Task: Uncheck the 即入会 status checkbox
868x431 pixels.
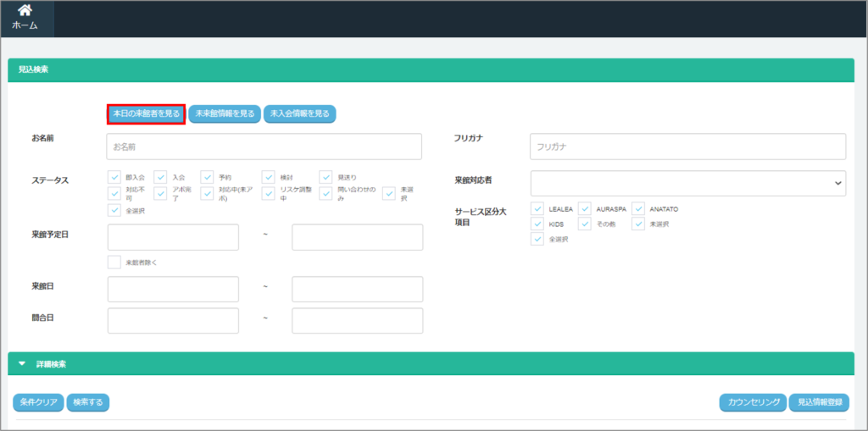Action: (x=114, y=177)
